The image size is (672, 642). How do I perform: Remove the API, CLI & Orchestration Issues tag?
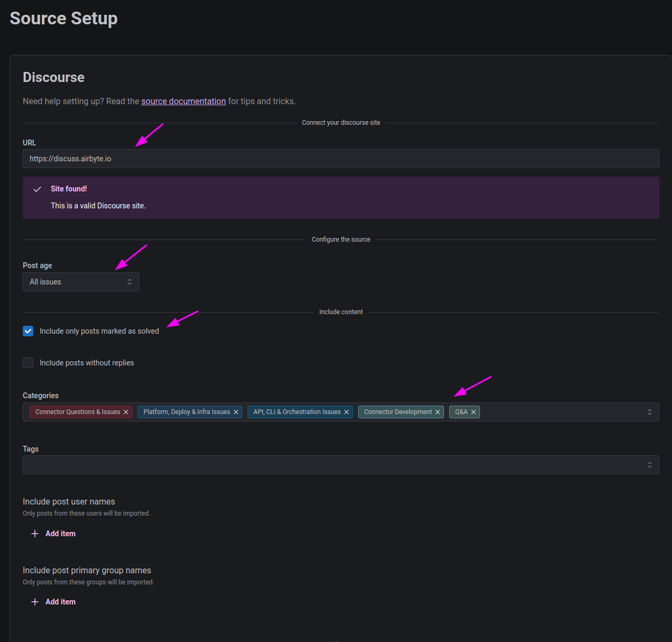pyautogui.click(x=347, y=412)
